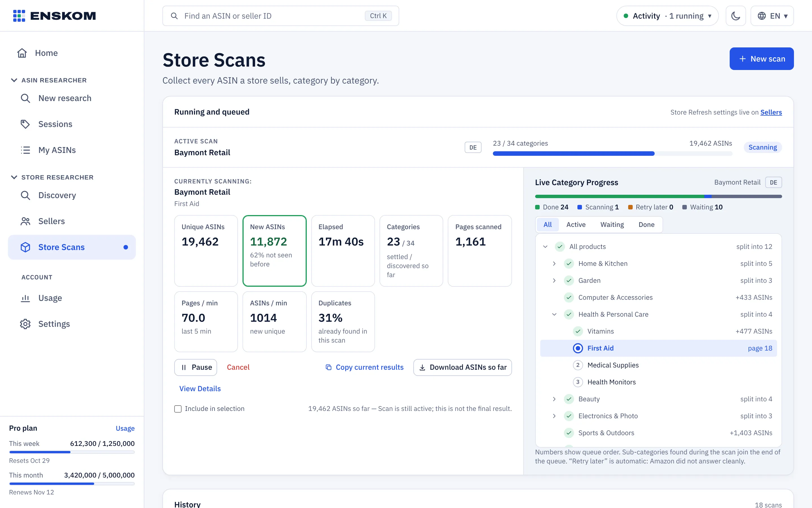Switch to the Active tab

pos(576,224)
